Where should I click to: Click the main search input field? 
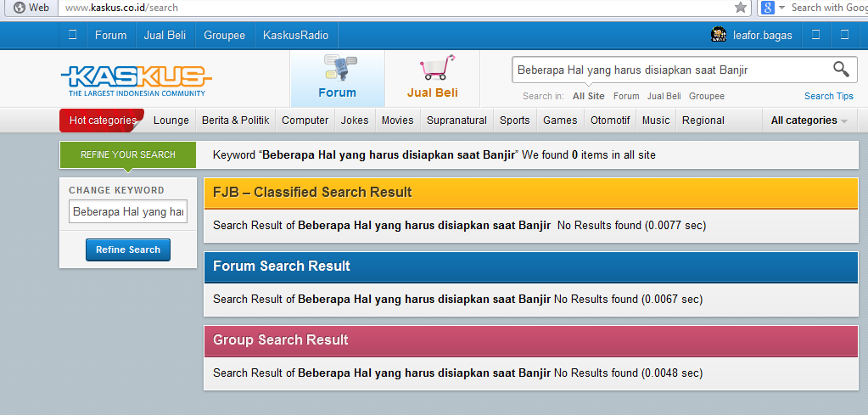pos(669,70)
